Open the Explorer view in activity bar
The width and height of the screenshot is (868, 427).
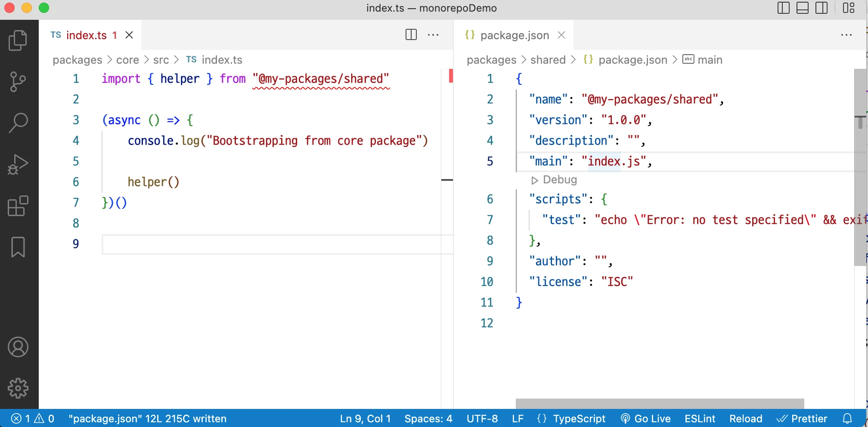pos(18,40)
